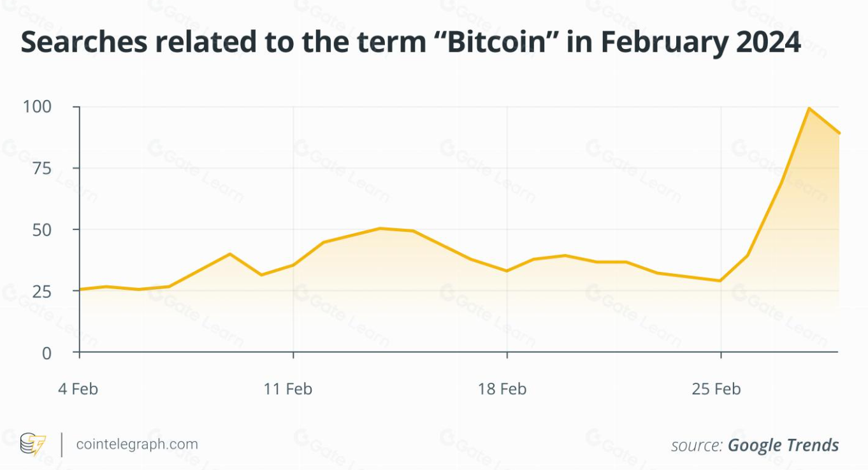The width and height of the screenshot is (868, 470).
Task: Select the 18 Feb date label
Action: [502, 388]
